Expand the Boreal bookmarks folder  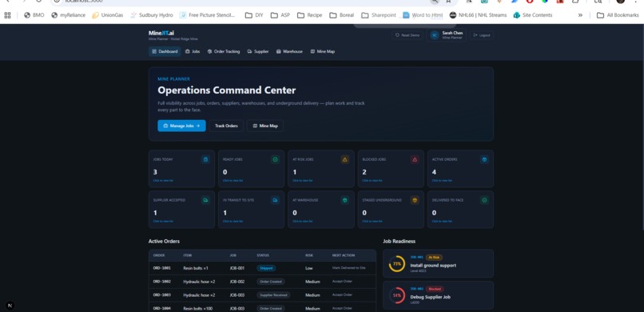342,15
